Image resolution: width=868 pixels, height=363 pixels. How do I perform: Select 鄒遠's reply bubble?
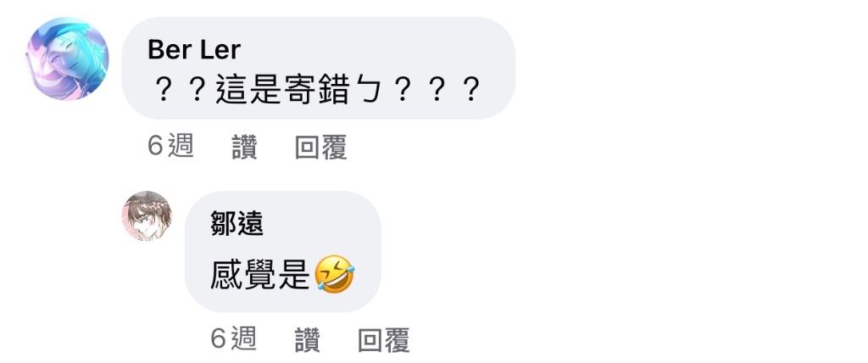pyautogui.click(x=283, y=252)
